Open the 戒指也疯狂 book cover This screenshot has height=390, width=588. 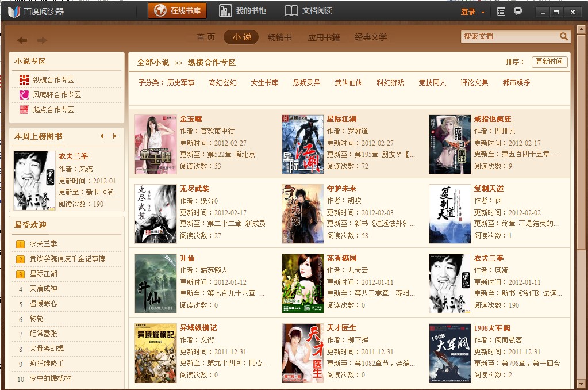click(450, 144)
